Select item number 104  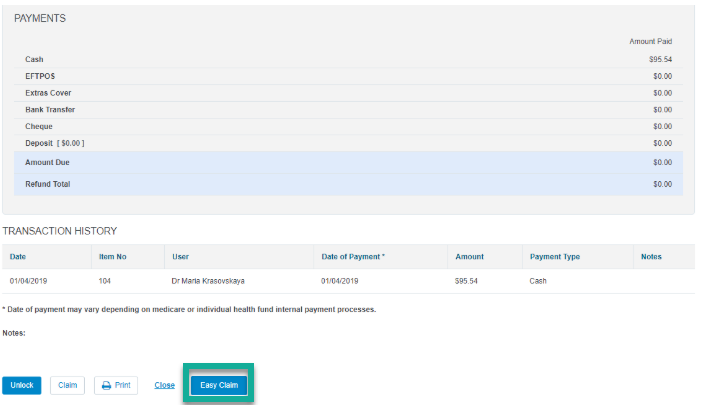pos(104,281)
